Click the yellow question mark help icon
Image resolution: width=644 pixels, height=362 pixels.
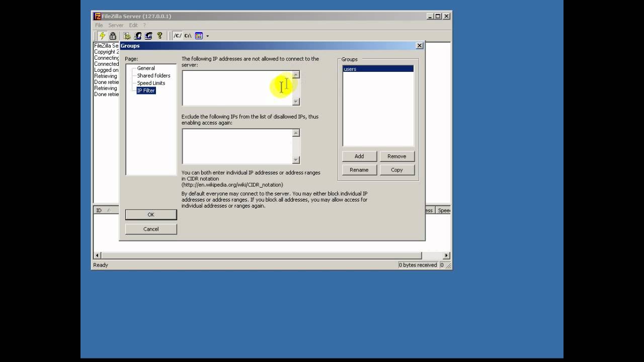pos(159,36)
